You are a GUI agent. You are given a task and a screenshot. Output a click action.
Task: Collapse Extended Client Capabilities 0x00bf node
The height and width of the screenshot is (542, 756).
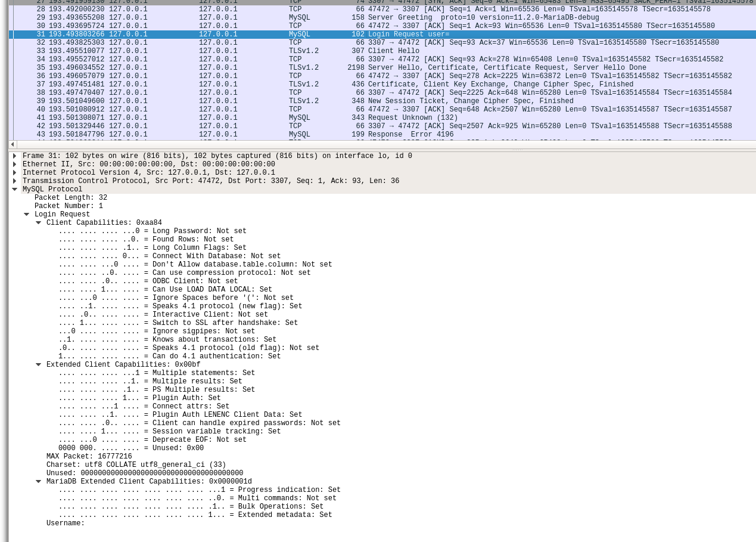coord(38,365)
